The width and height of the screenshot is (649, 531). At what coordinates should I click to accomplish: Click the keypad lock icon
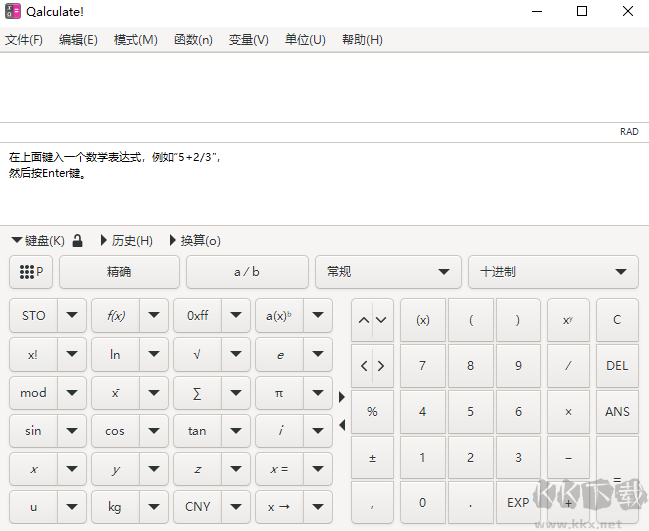click(x=77, y=240)
